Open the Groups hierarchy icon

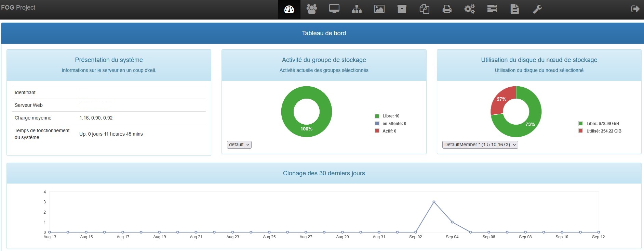pos(357,9)
